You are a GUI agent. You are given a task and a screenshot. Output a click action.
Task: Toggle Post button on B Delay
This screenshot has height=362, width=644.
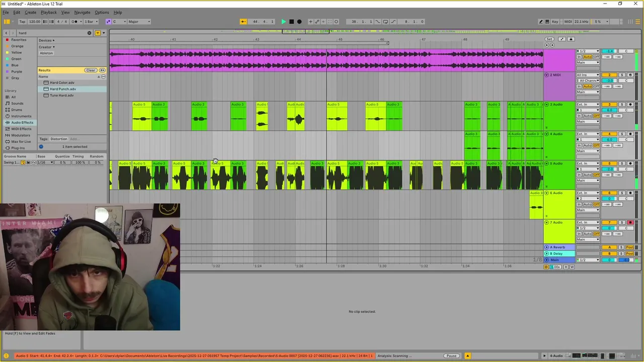630,253
